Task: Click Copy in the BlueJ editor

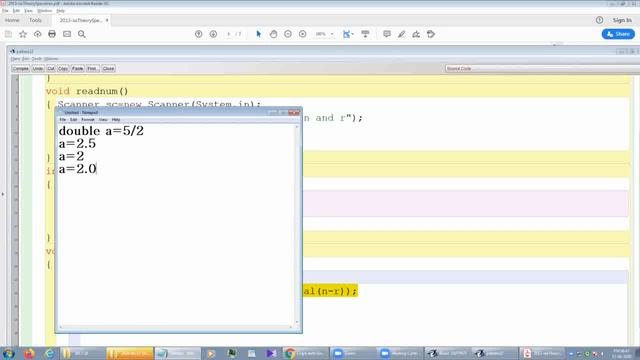Action: pos(63,69)
